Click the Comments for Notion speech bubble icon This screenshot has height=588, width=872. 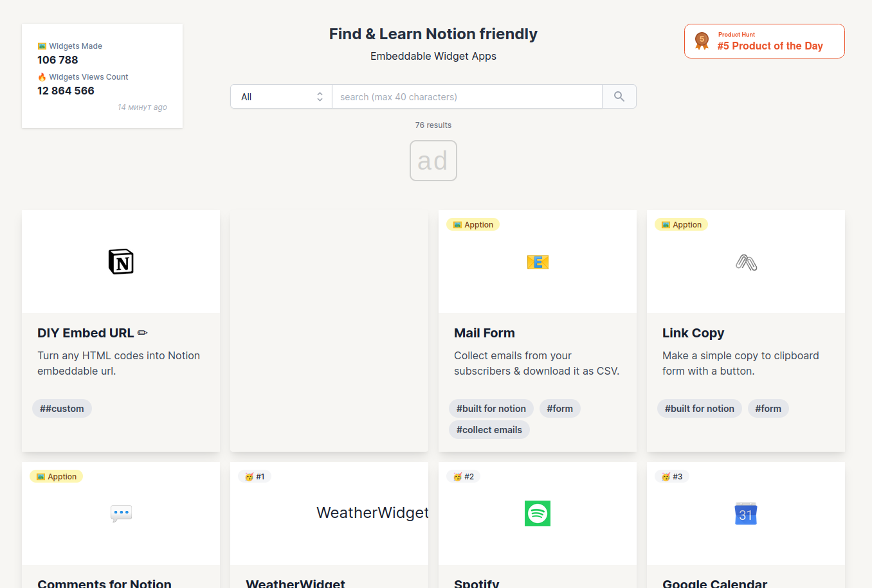coord(121,513)
